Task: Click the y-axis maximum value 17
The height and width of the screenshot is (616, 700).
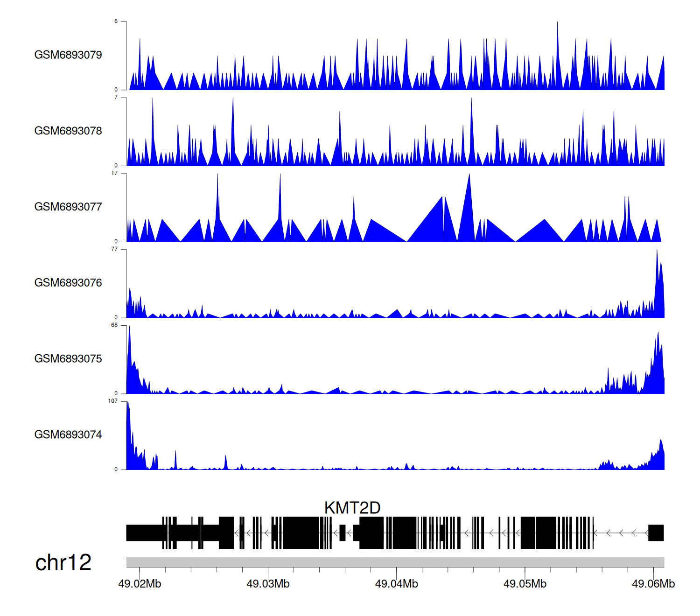Action: pos(114,174)
